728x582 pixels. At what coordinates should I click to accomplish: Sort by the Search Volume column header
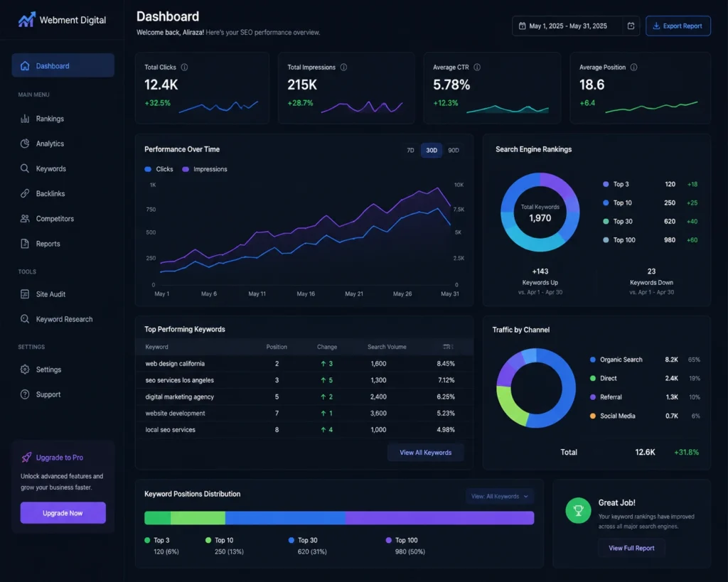(x=387, y=347)
